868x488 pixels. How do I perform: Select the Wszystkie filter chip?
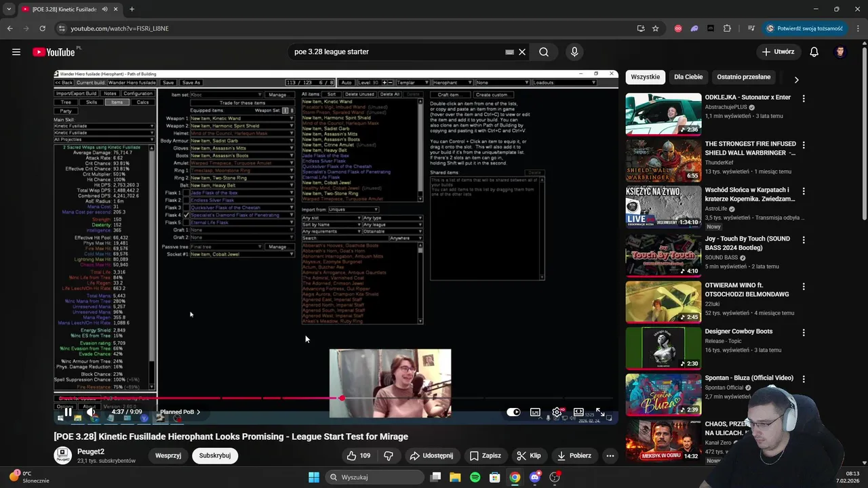[x=645, y=77]
